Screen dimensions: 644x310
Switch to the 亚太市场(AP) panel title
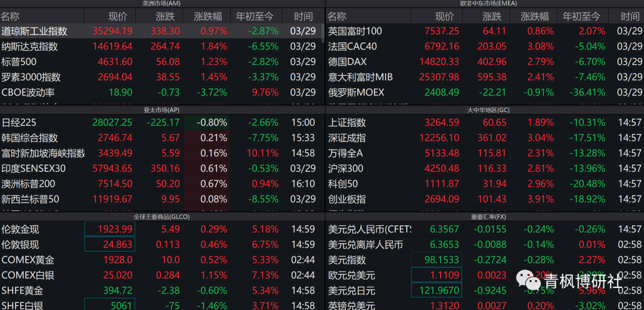click(x=162, y=110)
